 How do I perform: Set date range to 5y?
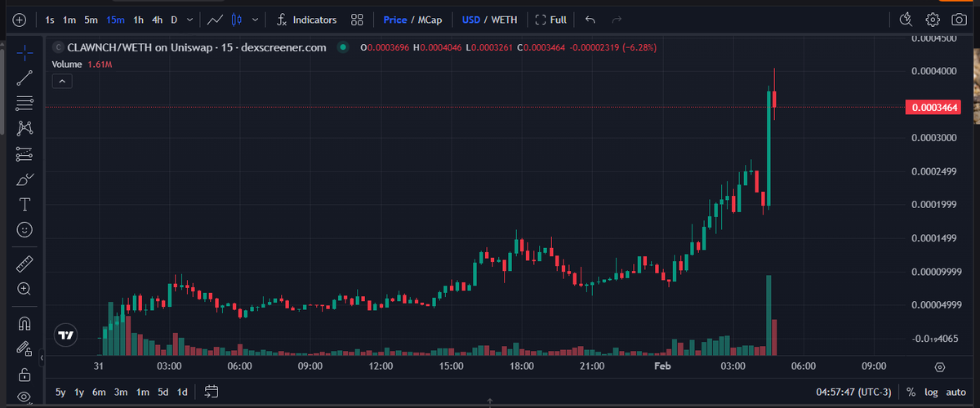(60, 392)
